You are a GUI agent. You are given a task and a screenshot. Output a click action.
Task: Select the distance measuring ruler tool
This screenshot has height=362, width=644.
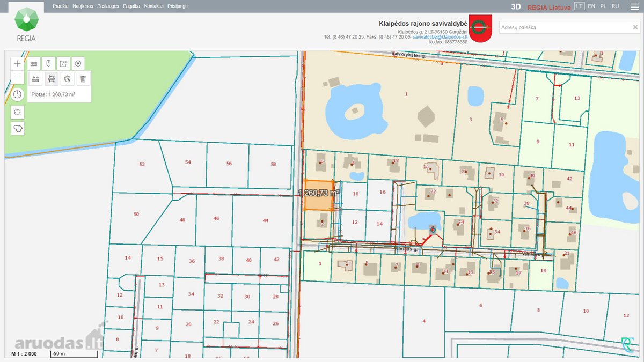(x=36, y=79)
